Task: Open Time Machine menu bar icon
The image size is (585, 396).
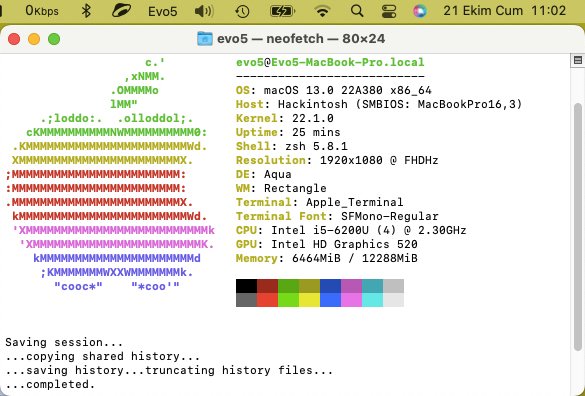Action: 242,11
